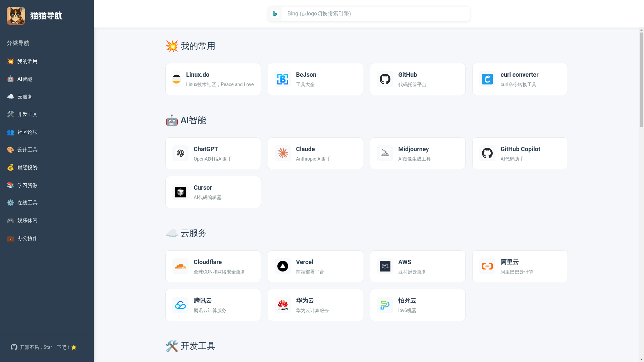Viewport: 644px width, 362px height.
Task: Click the 云服务 section heading
Action: (x=186, y=233)
